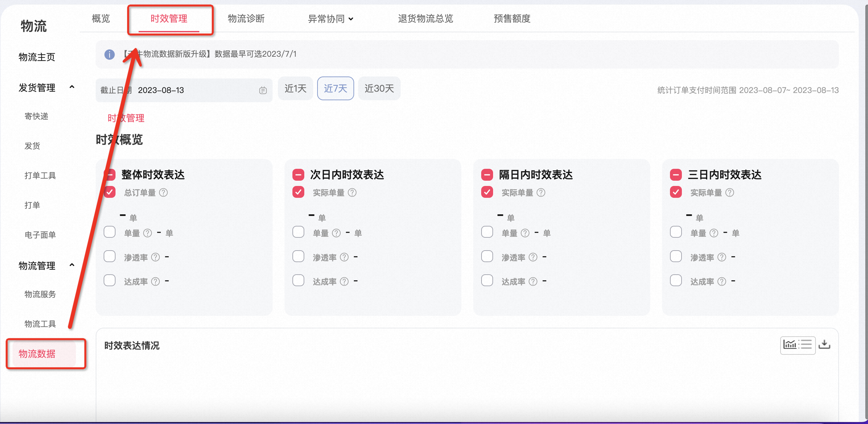The height and width of the screenshot is (424, 868).
Task: Open the 异常协同 dropdown tab
Action: [x=330, y=19]
